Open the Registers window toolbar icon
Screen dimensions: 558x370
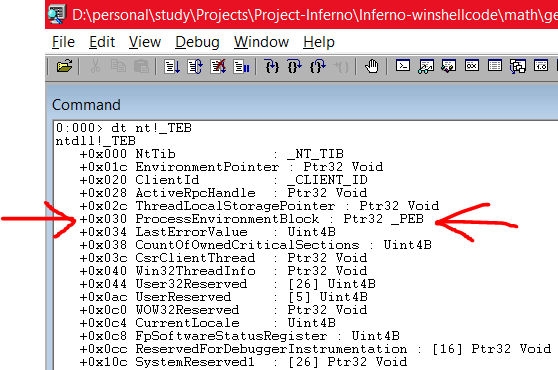pos(472,66)
